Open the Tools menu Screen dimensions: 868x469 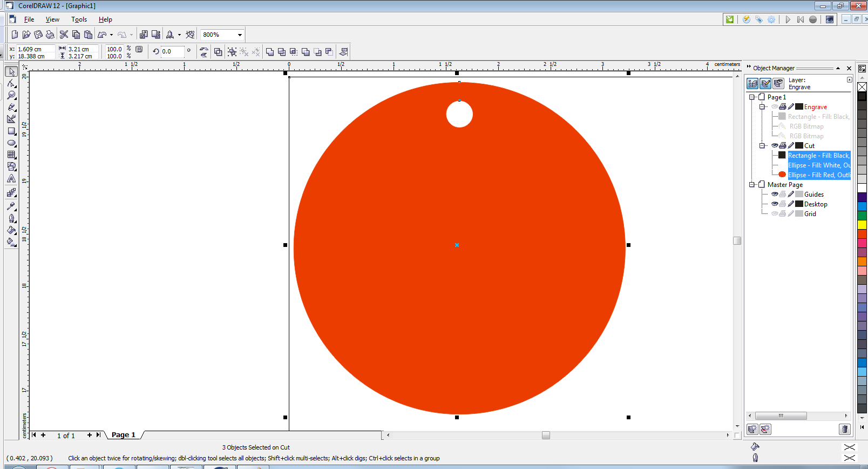click(79, 19)
